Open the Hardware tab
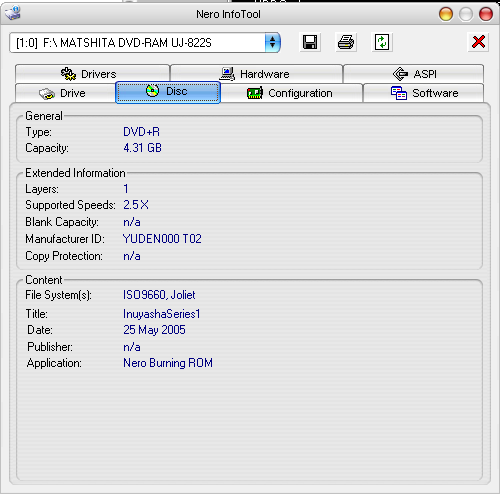 [256, 74]
